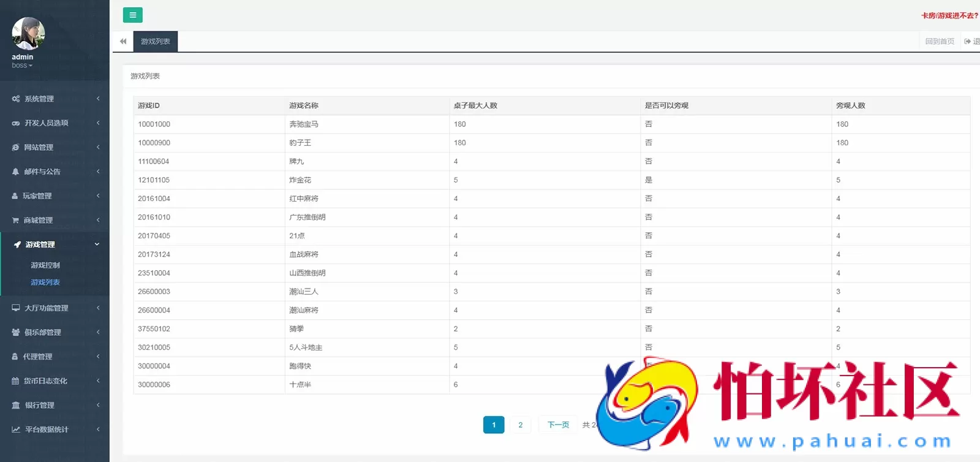Expand the 商城管理 menu chevron
The image size is (980, 462).
tap(98, 220)
